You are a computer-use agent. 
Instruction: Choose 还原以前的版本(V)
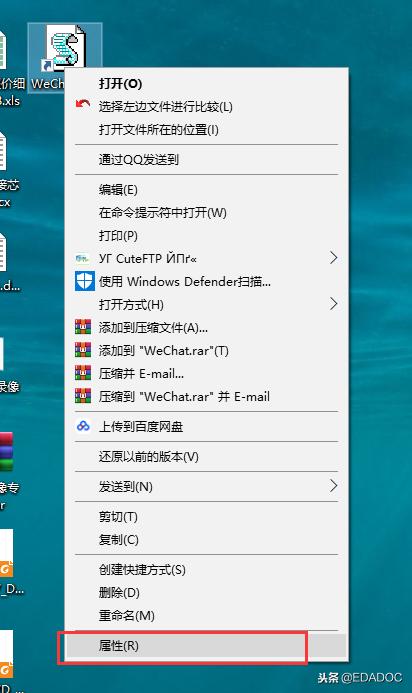(x=206, y=457)
